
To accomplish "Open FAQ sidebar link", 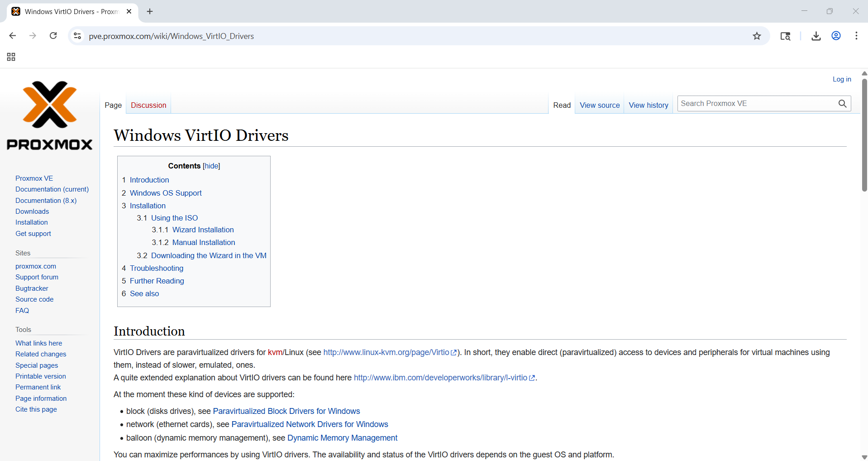I will pos(22,311).
